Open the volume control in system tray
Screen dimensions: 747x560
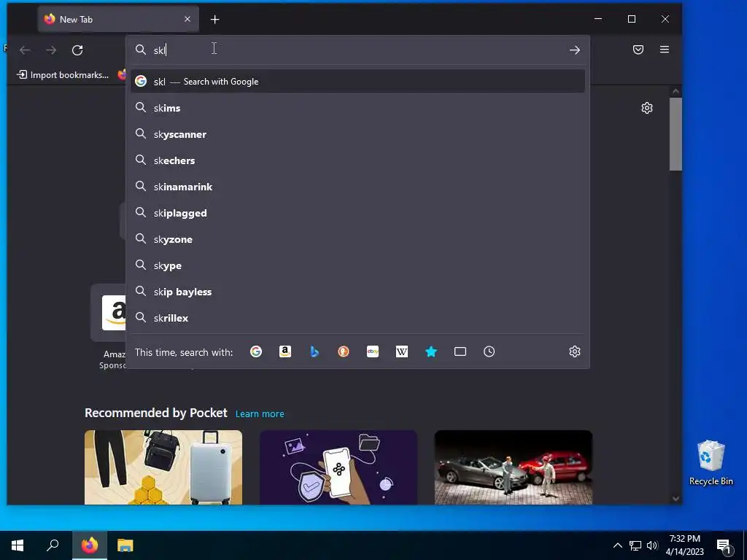652,545
